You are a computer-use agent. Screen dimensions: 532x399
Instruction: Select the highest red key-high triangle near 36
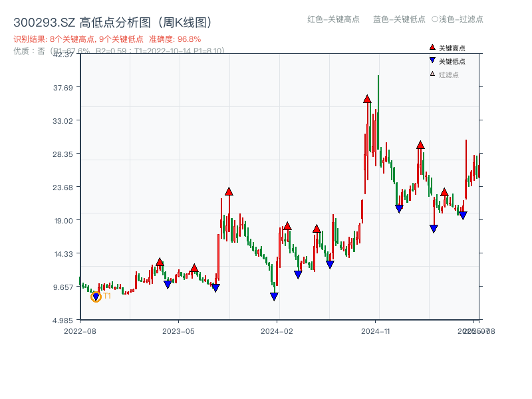(367, 99)
